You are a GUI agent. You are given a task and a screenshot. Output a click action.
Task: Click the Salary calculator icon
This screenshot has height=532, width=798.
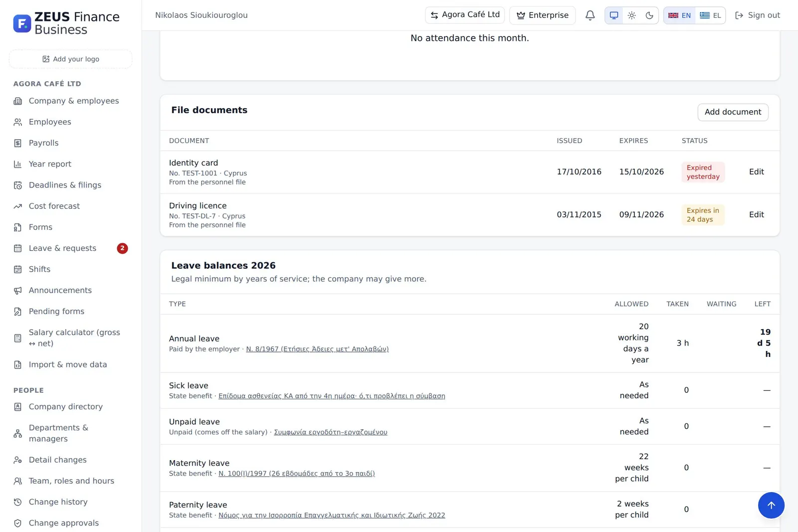[x=18, y=338]
